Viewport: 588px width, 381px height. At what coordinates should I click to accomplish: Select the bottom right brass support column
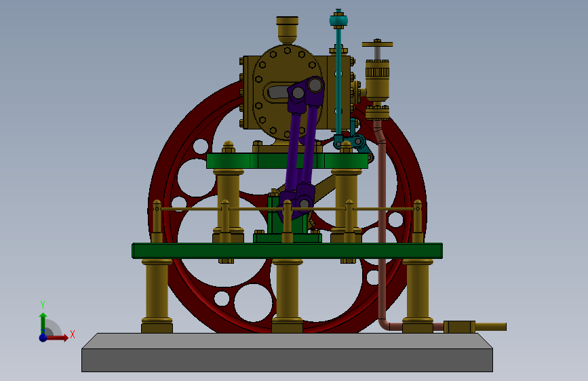coord(418,296)
